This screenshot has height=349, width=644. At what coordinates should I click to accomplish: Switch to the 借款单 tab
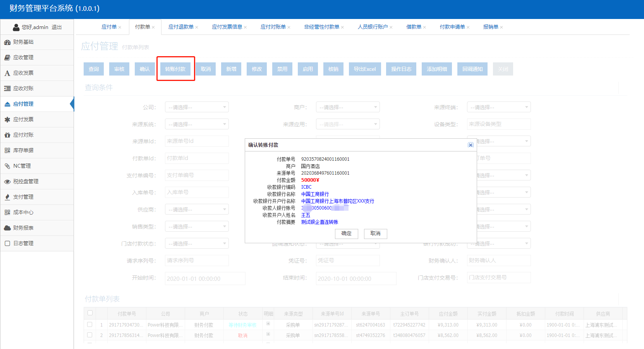(414, 27)
